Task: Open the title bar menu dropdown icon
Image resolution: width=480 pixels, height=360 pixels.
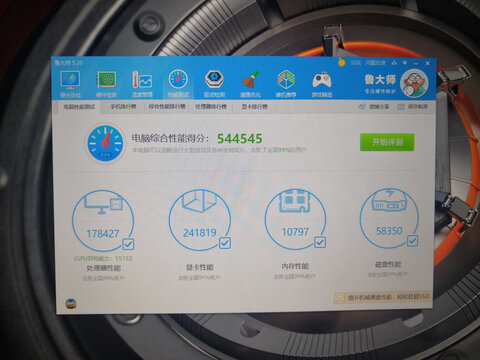Action: pos(405,63)
